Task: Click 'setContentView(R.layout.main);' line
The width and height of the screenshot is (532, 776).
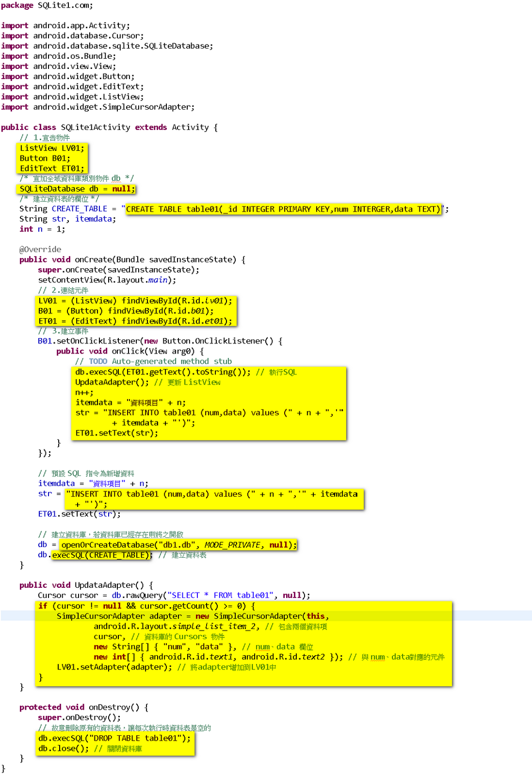Action: pyautogui.click(x=107, y=280)
